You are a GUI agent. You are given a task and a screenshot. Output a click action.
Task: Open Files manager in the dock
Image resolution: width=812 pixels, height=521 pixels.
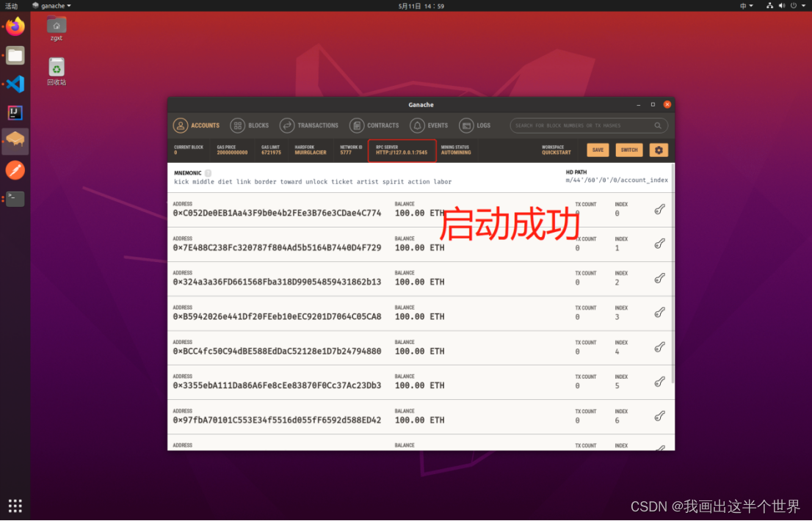pyautogui.click(x=15, y=55)
